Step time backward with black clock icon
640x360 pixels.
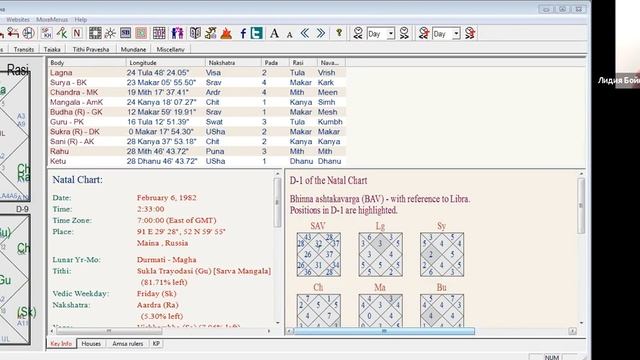point(358,33)
